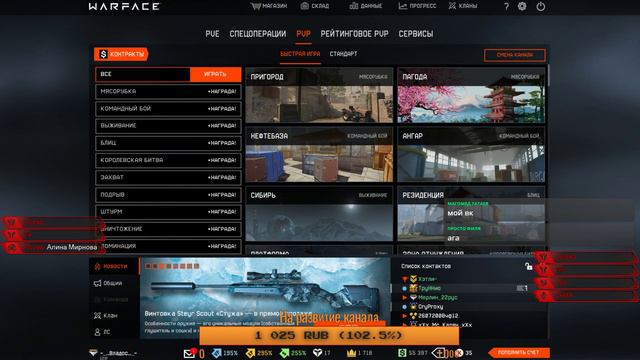The height and width of the screenshot is (360, 640).
Task: Click the rank badge next to Хэтли
Action: pos(413,279)
